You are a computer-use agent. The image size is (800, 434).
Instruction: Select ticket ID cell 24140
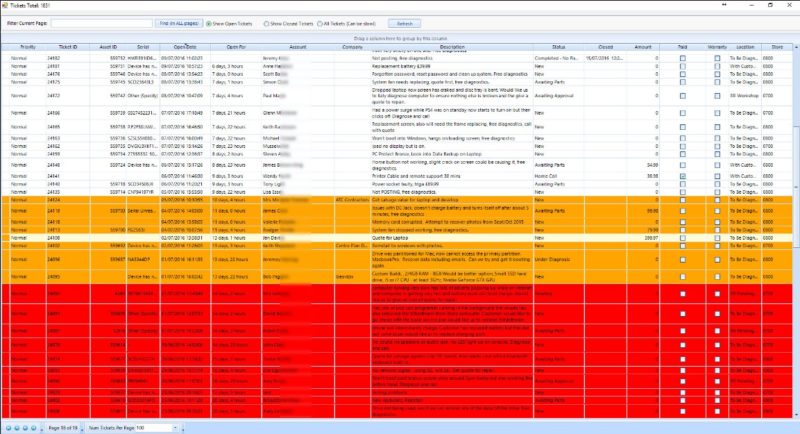(x=68, y=184)
